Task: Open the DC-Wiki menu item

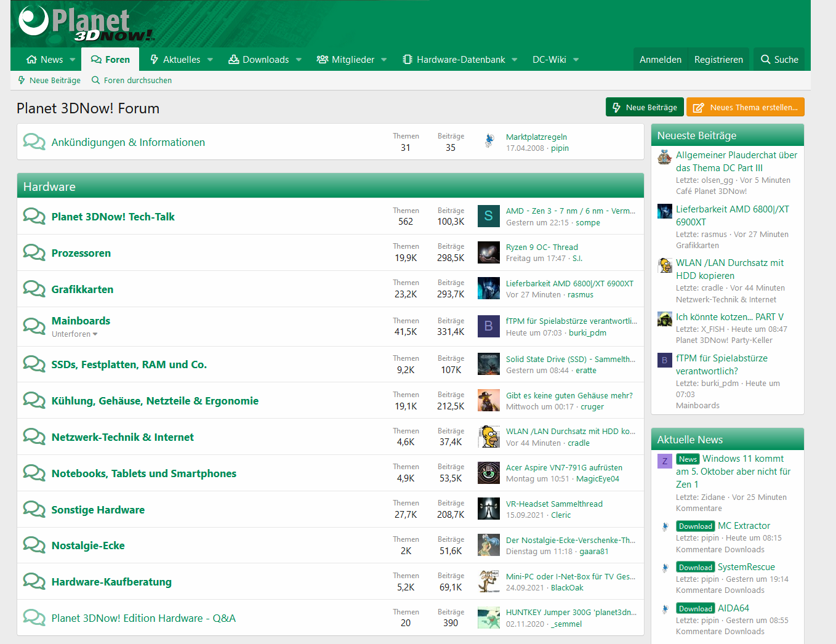Action: coord(549,60)
